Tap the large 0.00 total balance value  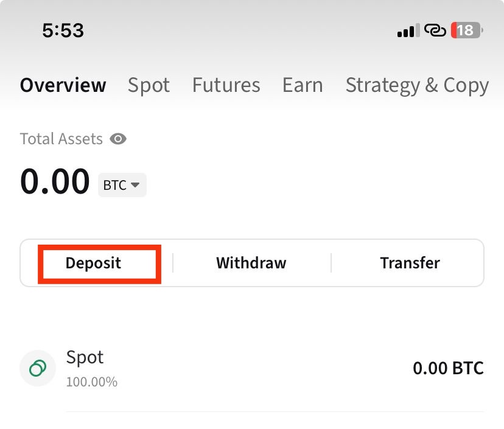(55, 182)
